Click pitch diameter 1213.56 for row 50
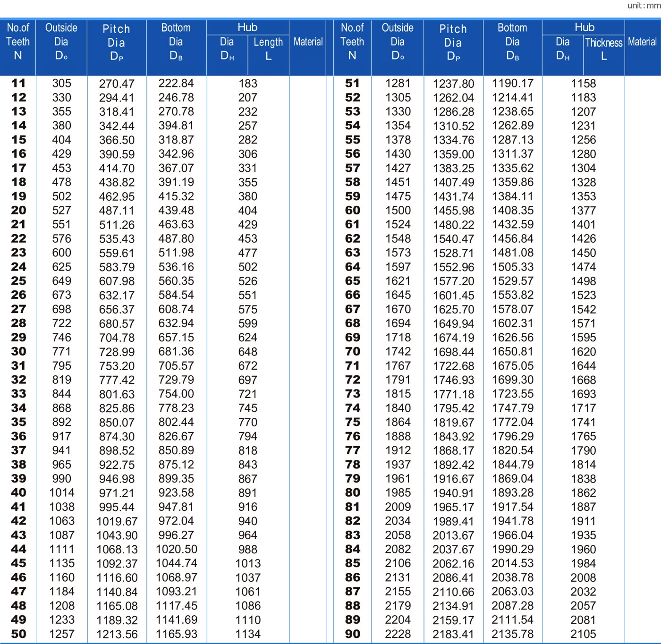Screen dimensions: 661x644 pyautogui.click(x=117, y=633)
